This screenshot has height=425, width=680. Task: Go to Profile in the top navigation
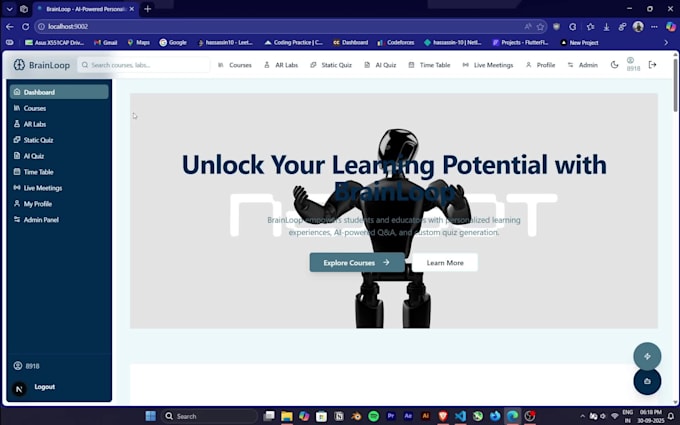pos(540,65)
